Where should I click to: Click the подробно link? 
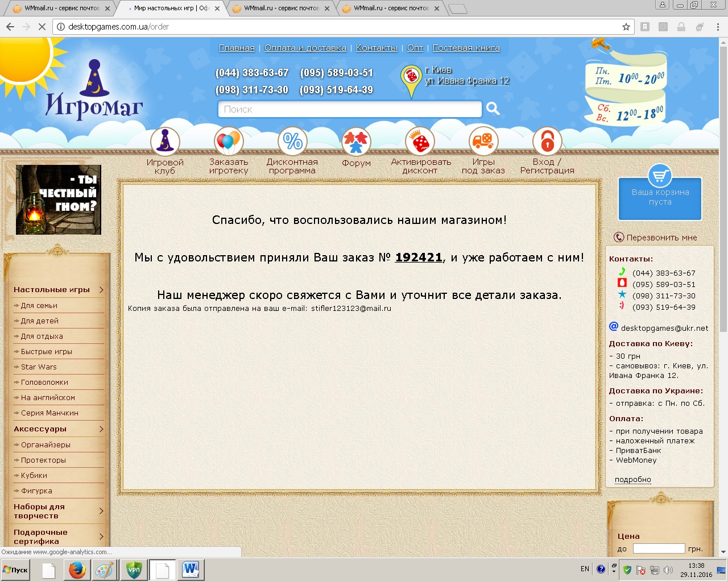pyautogui.click(x=633, y=480)
